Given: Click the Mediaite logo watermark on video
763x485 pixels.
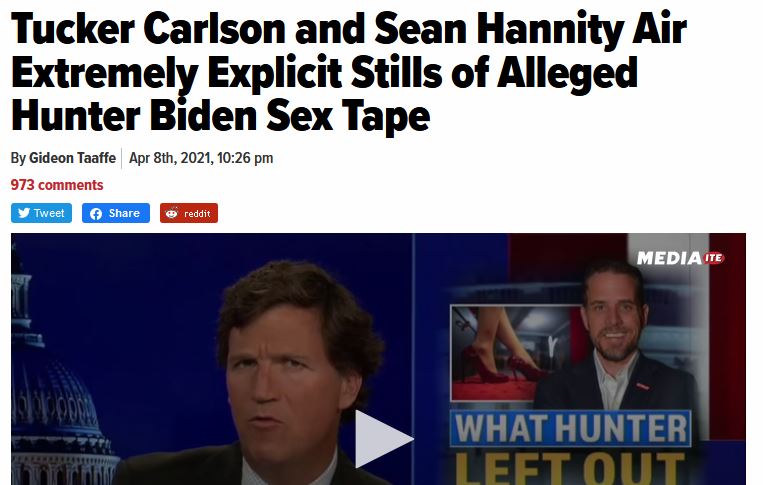Looking at the screenshot, I should click(x=680, y=258).
